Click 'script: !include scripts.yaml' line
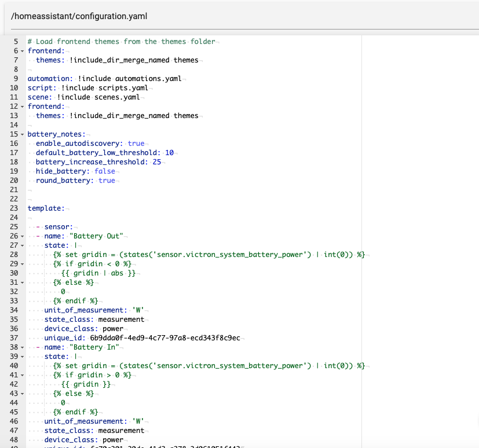 tap(87, 88)
